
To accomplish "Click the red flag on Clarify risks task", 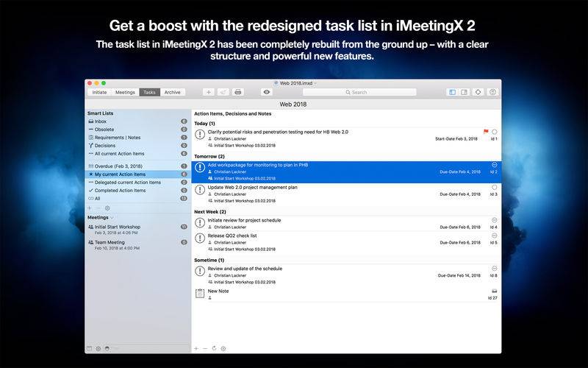I will 486,132.
